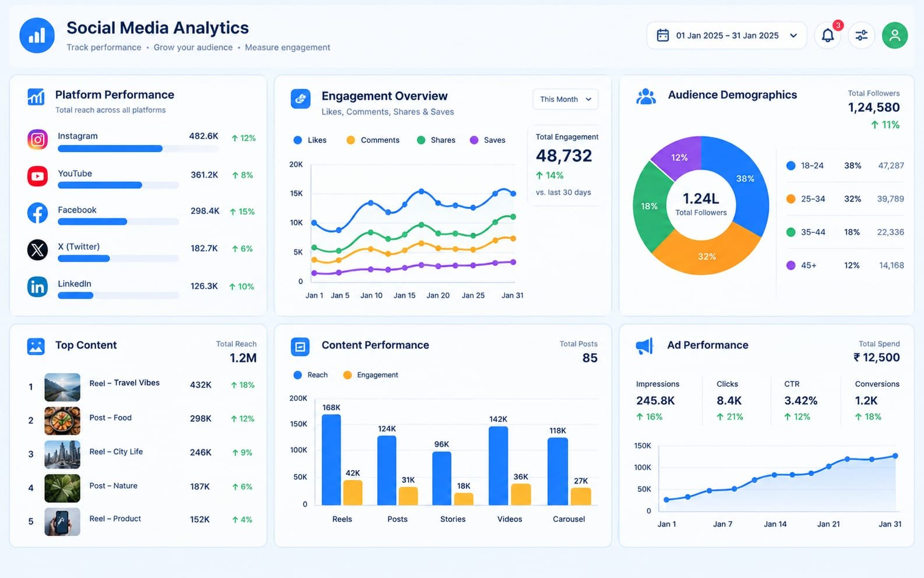Viewport: 924px width, 578px height.
Task: Select the 18-24 age group legend swatch
Action: (x=791, y=166)
